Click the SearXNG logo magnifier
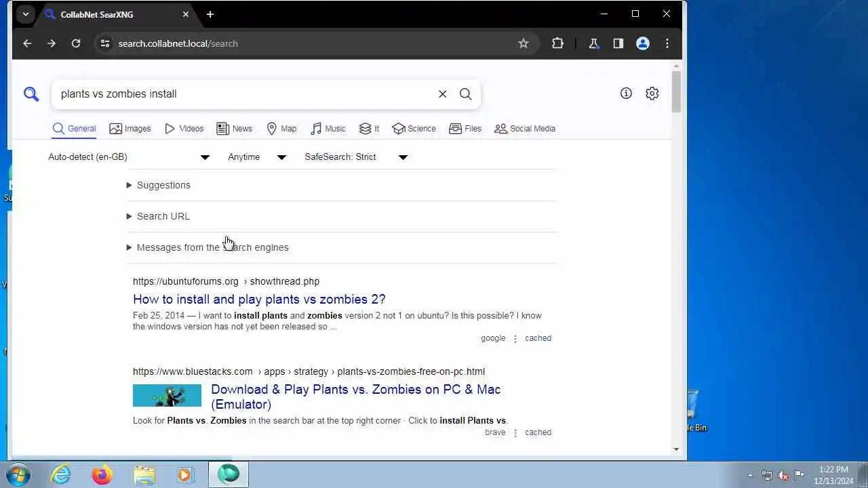Viewport: 868px width, 488px height. [31, 94]
